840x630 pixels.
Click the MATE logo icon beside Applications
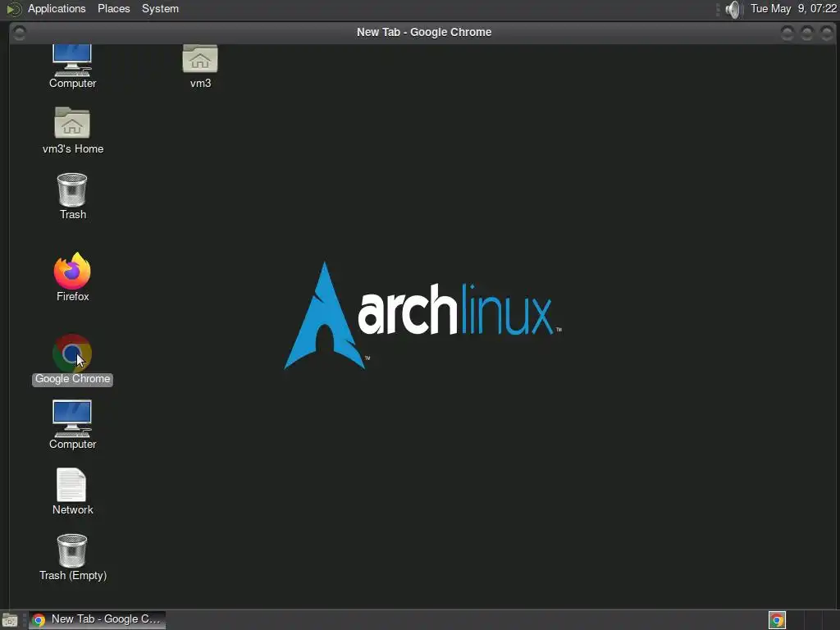coord(14,9)
